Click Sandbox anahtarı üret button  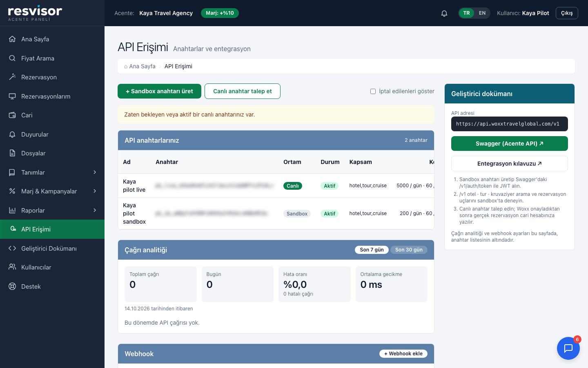tap(159, 91)
